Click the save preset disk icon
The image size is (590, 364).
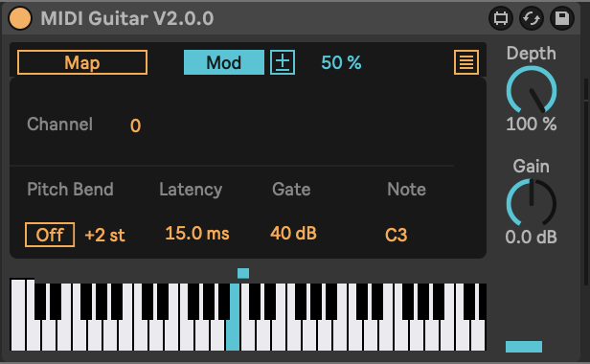562,18
